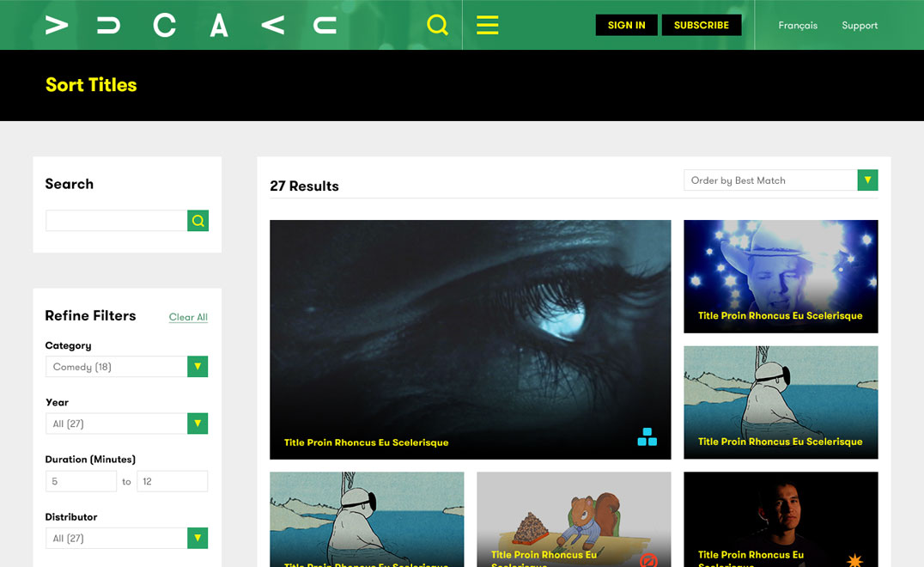Open the Distributor dropdown showing All (27)
This screenshot has height=567, width=924.
pos(127,538)
